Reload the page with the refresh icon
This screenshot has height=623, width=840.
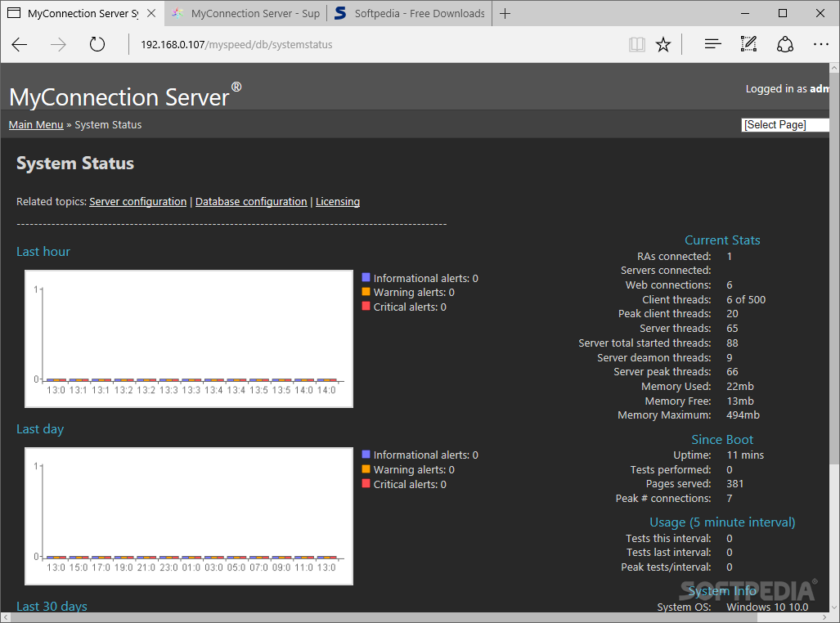(97, 44)
